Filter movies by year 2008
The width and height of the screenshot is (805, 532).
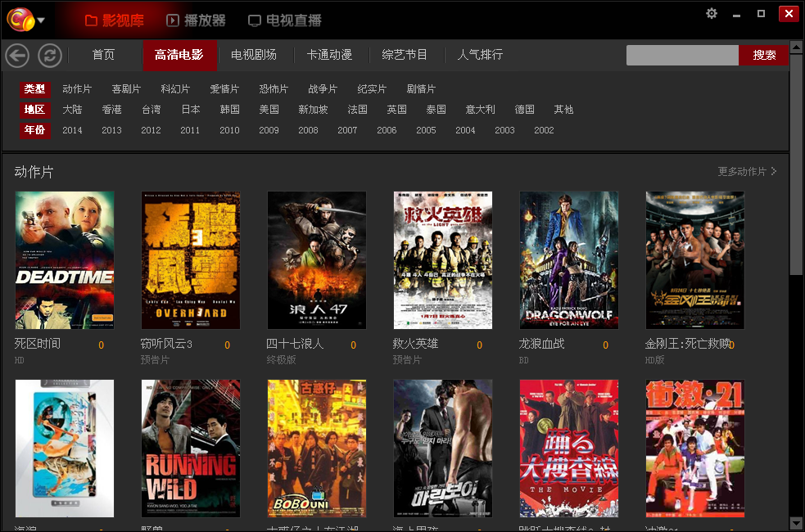pos(308,130)
